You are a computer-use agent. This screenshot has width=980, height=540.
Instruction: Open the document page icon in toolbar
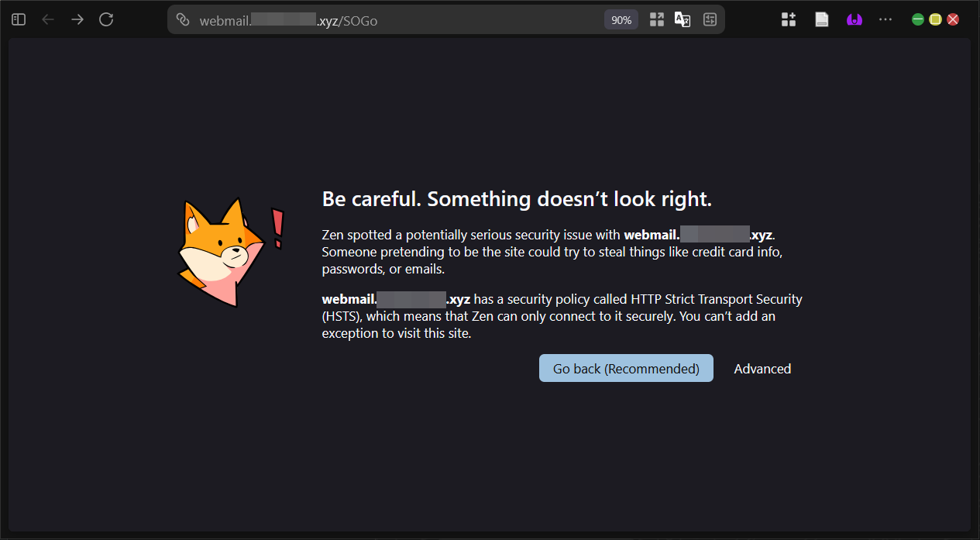point(822,19)
